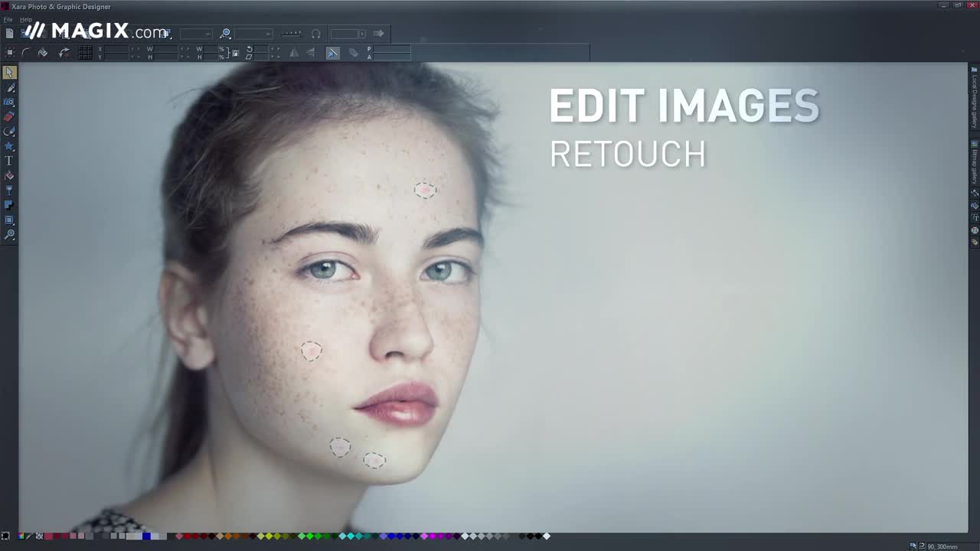The width and height of the screenshot is (980, 551).
Task: Activate the Transparency wine glass tool
Action: 9,191
